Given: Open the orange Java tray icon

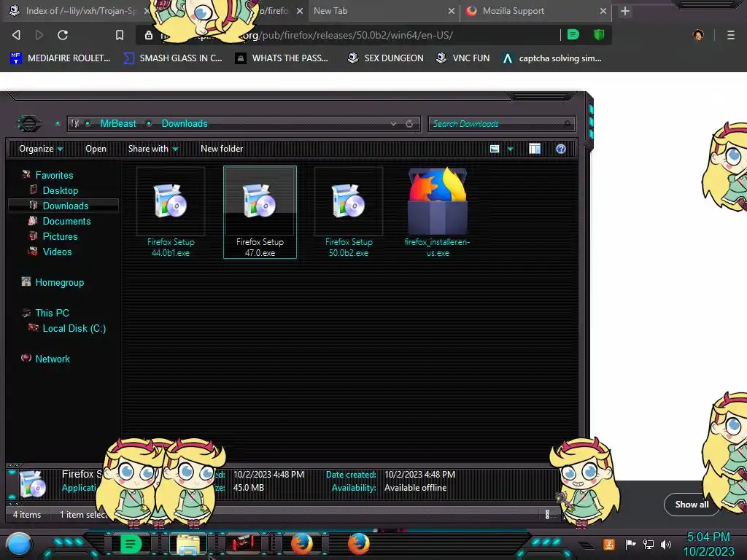Looking at the screenshot, I should click(x=608, y=544).
